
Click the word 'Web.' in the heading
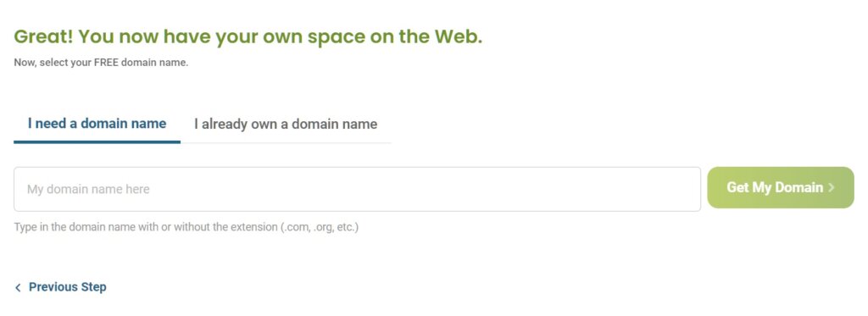(459, 36)
